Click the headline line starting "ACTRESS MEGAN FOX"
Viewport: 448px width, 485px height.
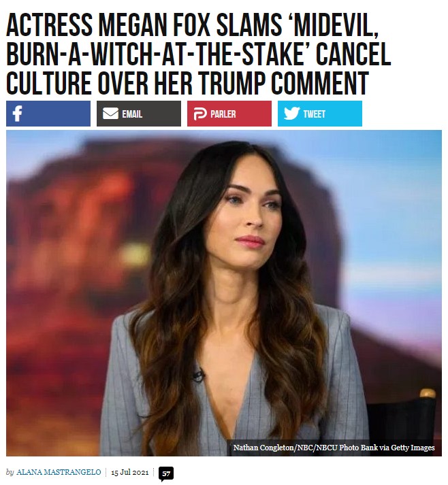point(192,25)
